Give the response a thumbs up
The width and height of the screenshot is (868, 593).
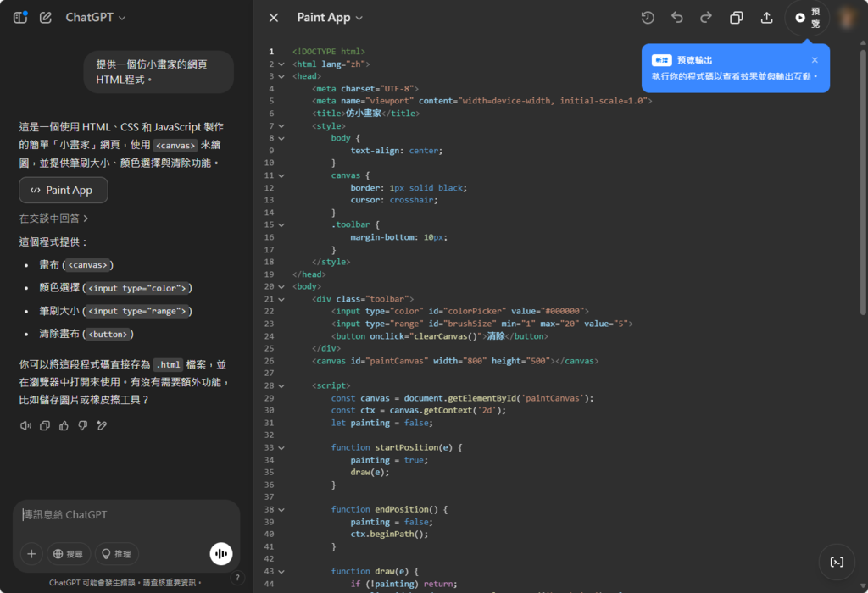pyautogui.click(x=64, y=425)
